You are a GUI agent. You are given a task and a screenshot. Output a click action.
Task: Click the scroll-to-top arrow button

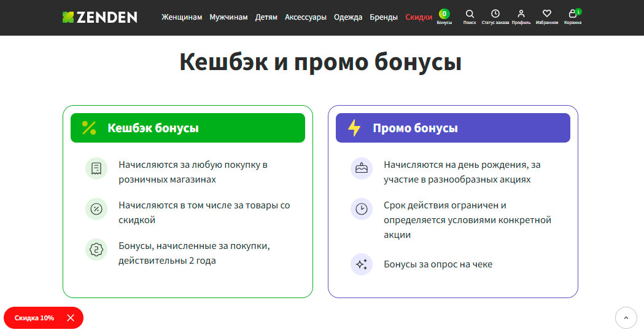pos(626,318)
